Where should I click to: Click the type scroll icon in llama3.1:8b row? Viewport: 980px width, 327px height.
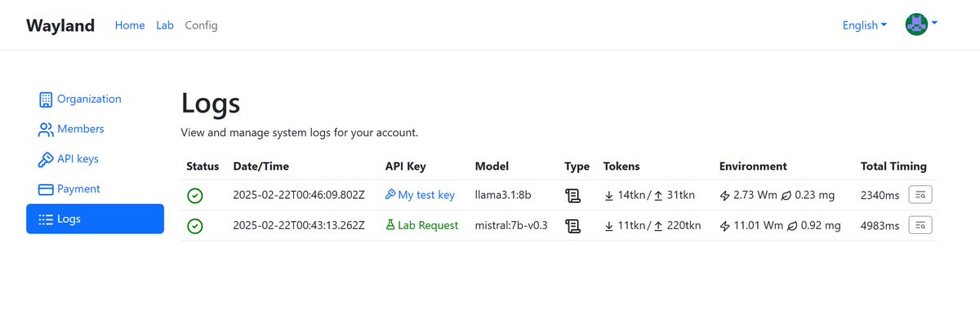572,196
